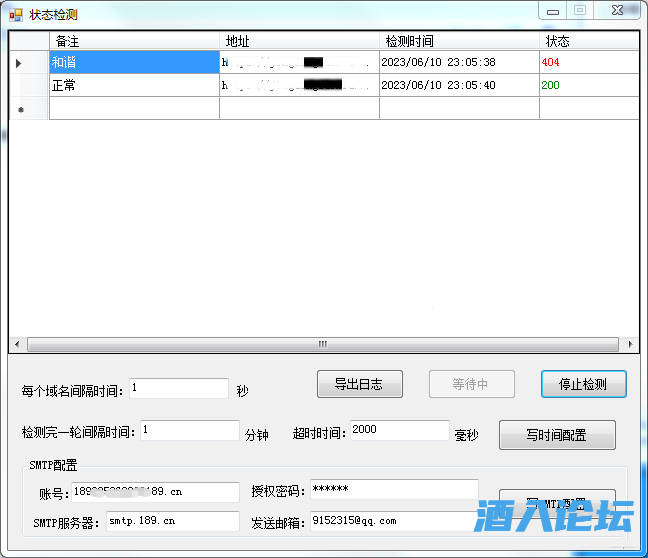Click the horizontal scrollbar right arrow
Screen dimensions: 648x558
coord(630,344)
